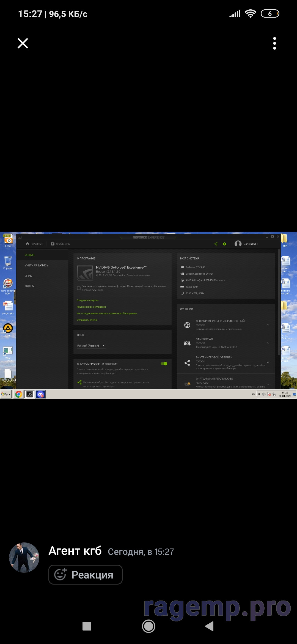Click the gamepad icon for GAMESTREAM
Image resolution: width=297 pixels, height=644 pixels.
click(187, 343)
